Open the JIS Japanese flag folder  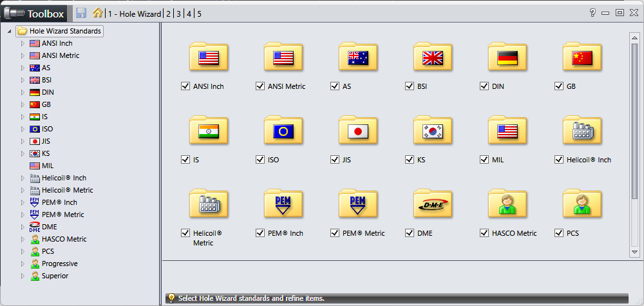358,130
